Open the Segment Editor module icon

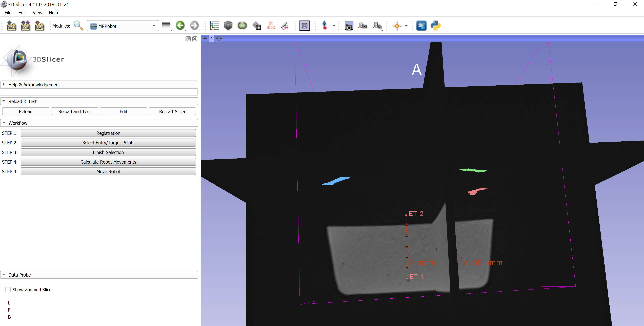(285, 26)
